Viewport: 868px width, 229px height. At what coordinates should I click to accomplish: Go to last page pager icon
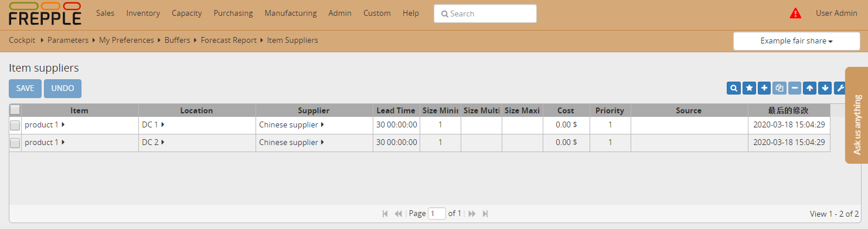tap(485, 214)
